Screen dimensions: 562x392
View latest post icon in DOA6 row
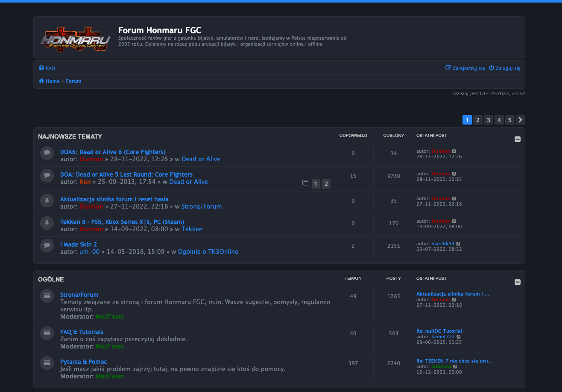coord(454,151)
